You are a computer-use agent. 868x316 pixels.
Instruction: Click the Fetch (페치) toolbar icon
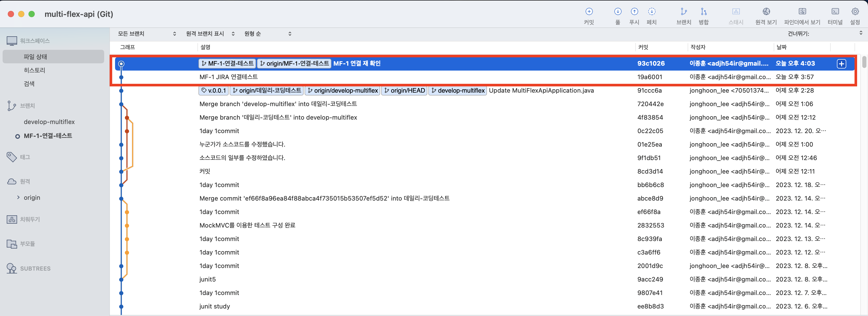click(x=652, y=12)
